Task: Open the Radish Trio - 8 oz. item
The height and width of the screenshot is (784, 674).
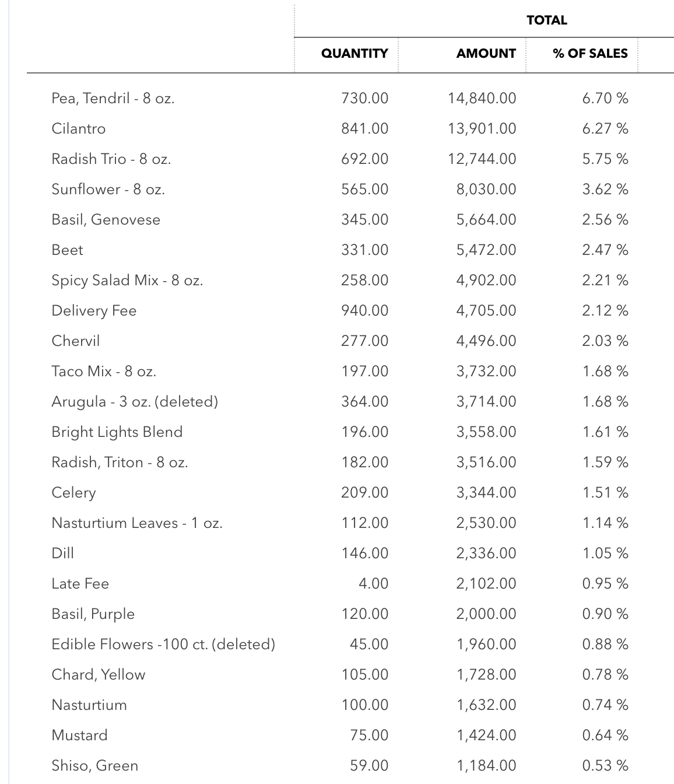Action: (111, 159)
